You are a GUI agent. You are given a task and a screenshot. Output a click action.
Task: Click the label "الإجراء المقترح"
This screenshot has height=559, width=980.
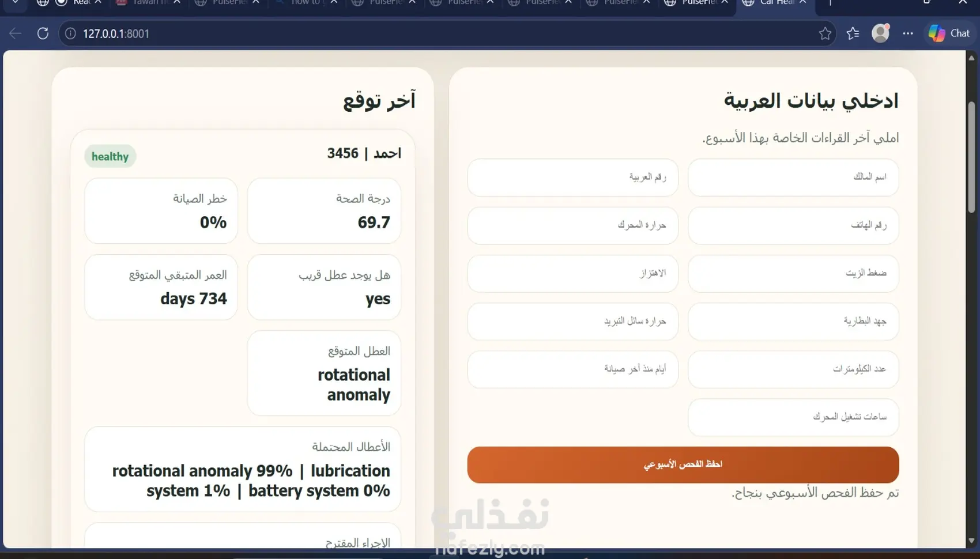click(358, 543)
